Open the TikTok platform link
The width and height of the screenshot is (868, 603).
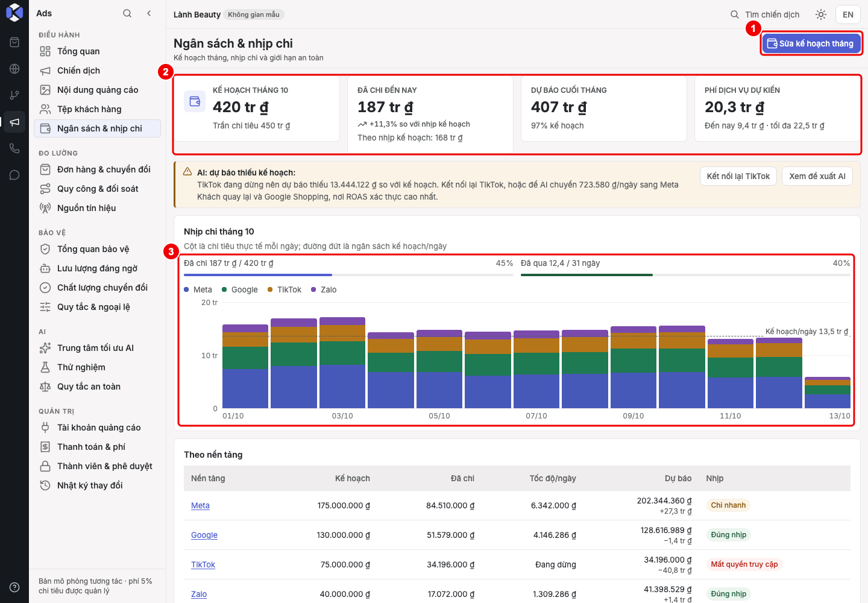point(203,564)
